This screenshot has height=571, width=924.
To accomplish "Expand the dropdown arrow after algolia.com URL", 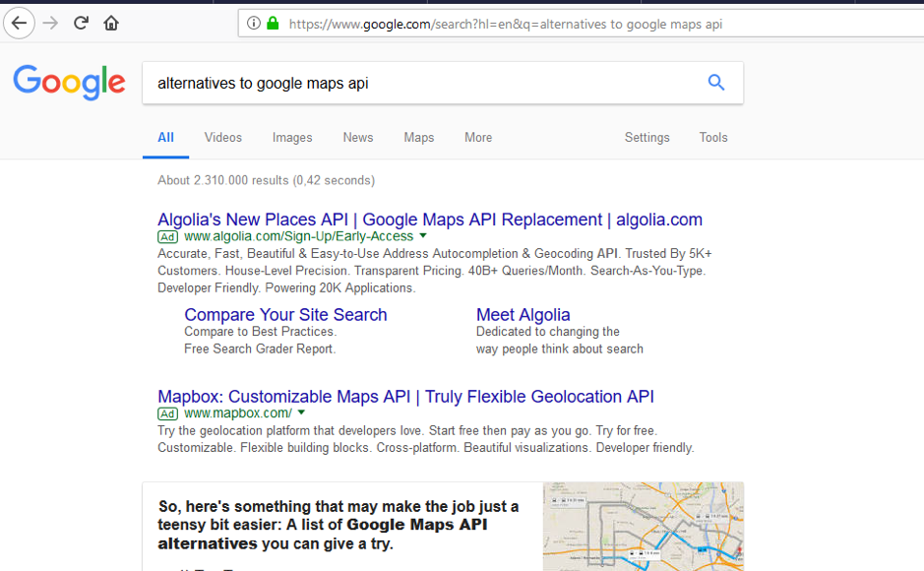I will (423, 235).
